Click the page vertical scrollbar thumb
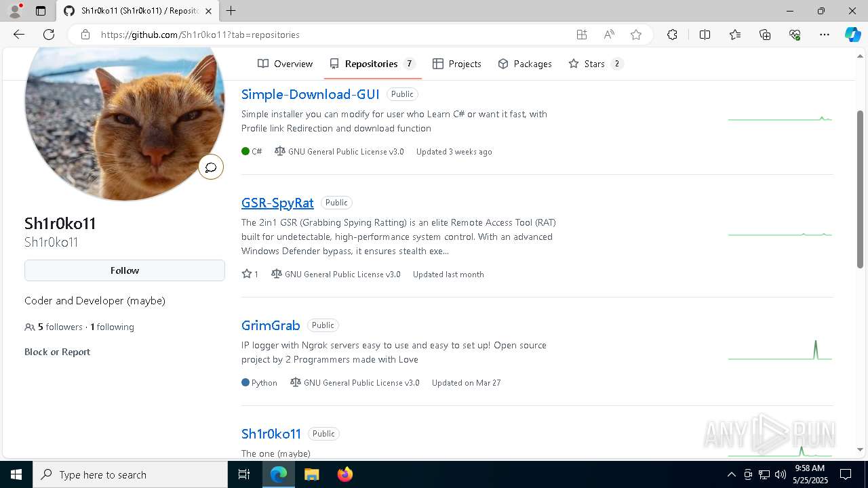Screen dimensions: 868x488 861,189
